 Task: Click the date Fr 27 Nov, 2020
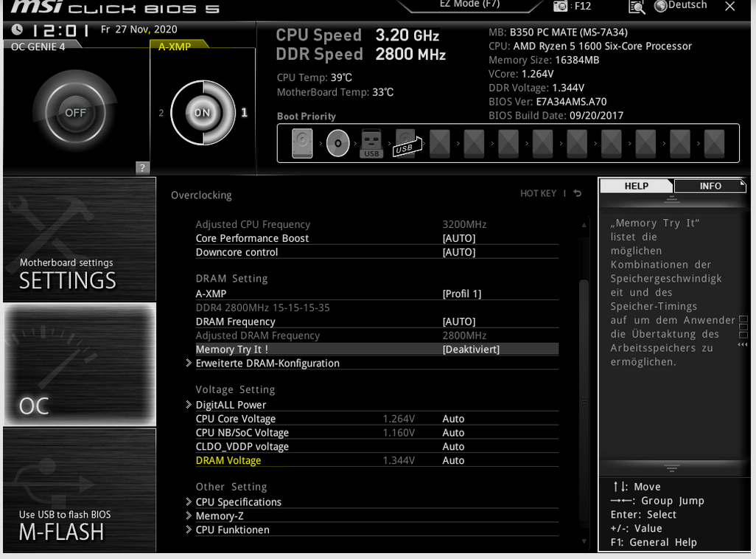(139, 29)
